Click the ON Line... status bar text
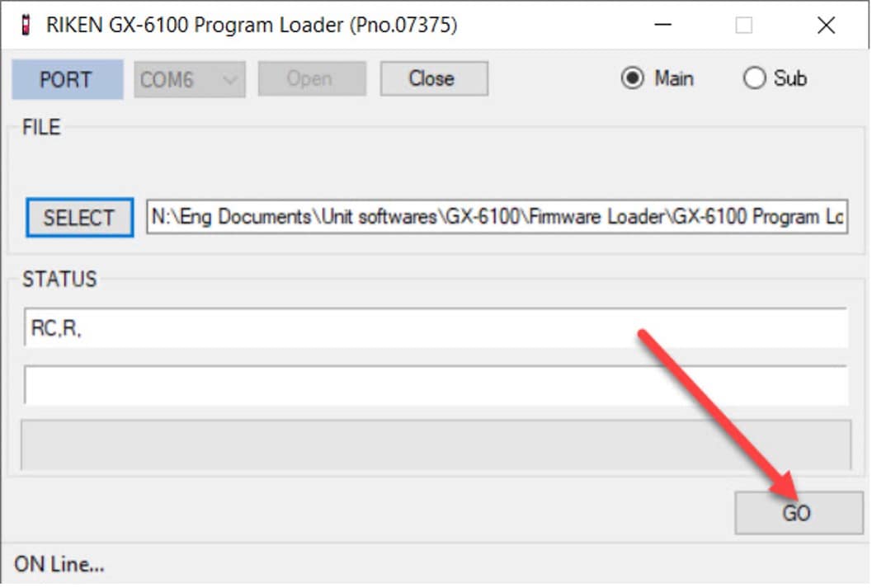The height and width of the screenshot is (588, 872). click(59, 566)
